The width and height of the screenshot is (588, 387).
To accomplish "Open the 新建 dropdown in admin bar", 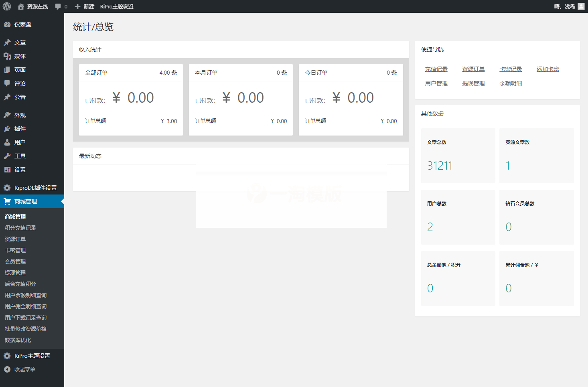I will [85, 6].
